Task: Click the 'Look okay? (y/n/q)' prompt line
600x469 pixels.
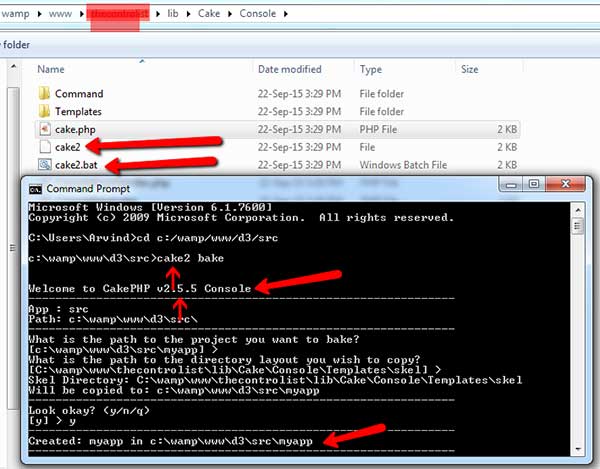Action: (x=89, y=411)
